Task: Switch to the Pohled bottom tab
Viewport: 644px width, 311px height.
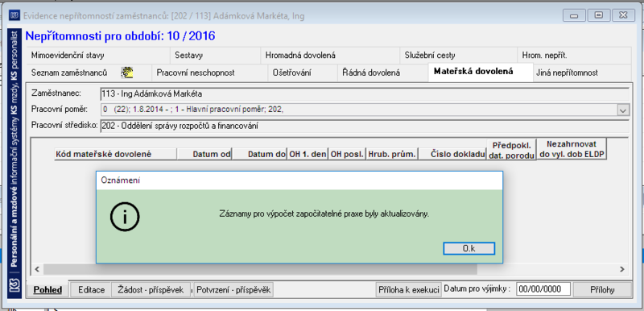Action: [47, 289]
